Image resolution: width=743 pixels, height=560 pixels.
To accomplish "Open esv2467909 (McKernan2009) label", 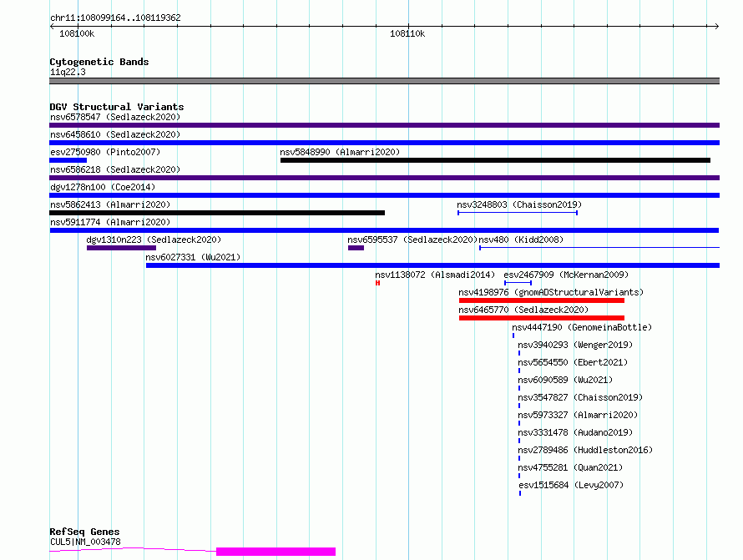I will click(566, 275).
